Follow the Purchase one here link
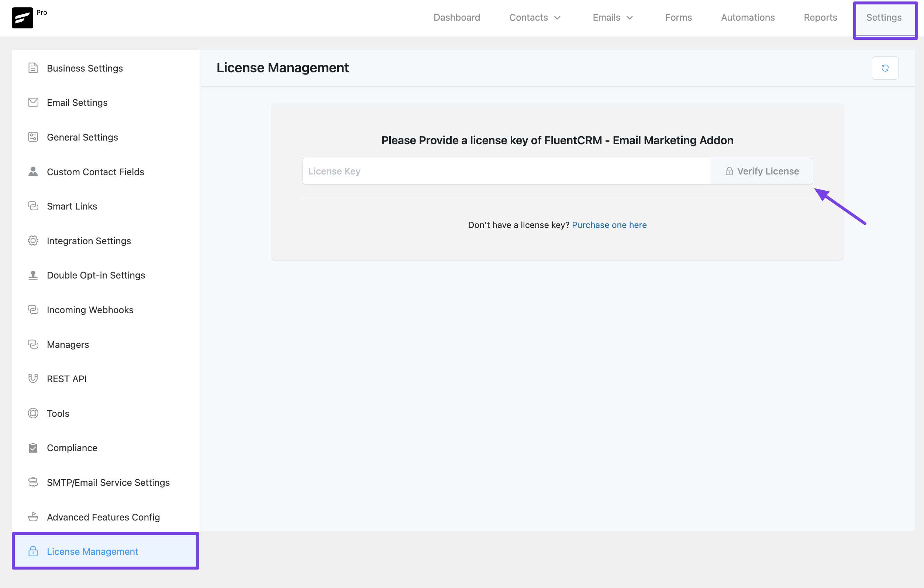This screenshot has height=588, width=924. click(x=609, y=225)
